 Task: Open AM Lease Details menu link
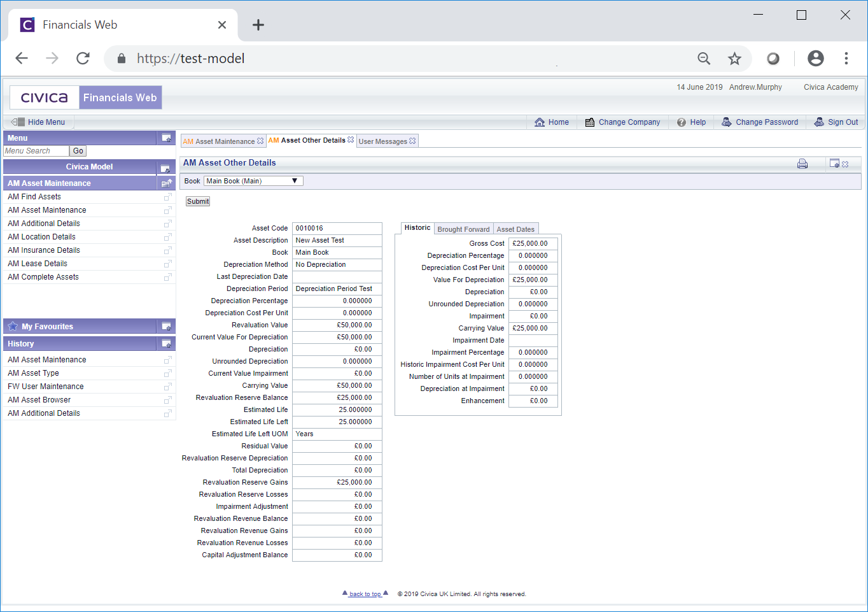tap(38, 264)
